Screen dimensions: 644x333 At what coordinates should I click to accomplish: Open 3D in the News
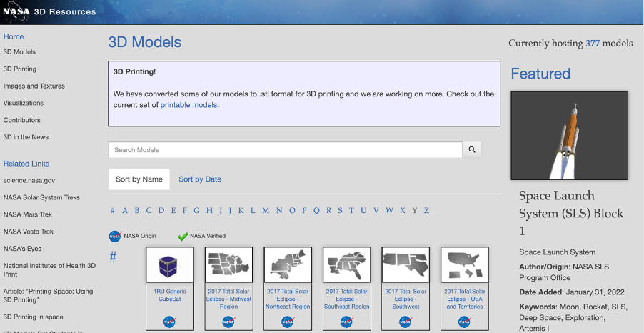26,137
